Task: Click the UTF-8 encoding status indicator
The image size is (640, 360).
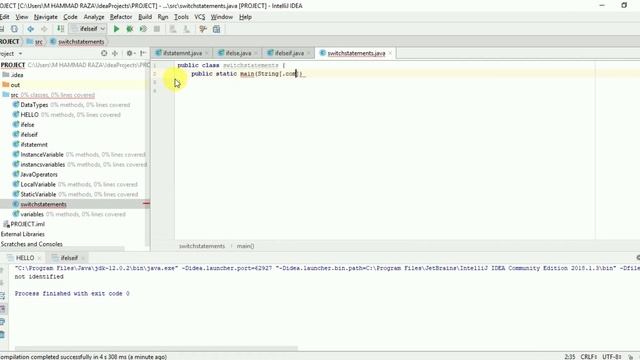Action: coord(611,357)
